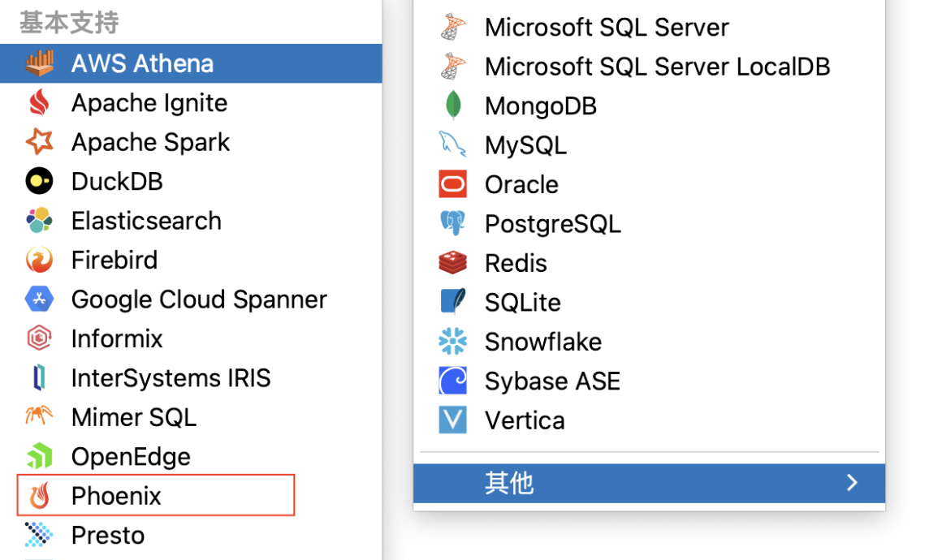Screen dimensions: 942x560
Task: Choose Microsoft SQL Server LocalDB
Action: (x=649, y=66)
